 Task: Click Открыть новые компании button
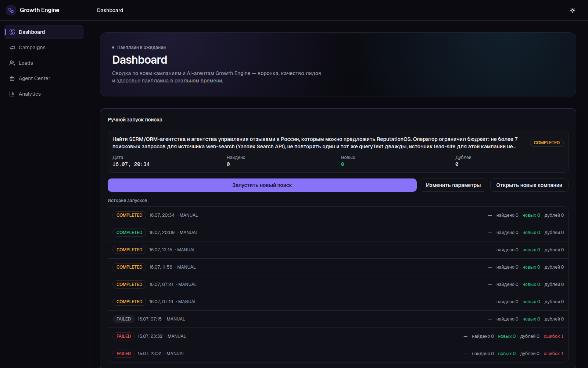pos(529,185)
